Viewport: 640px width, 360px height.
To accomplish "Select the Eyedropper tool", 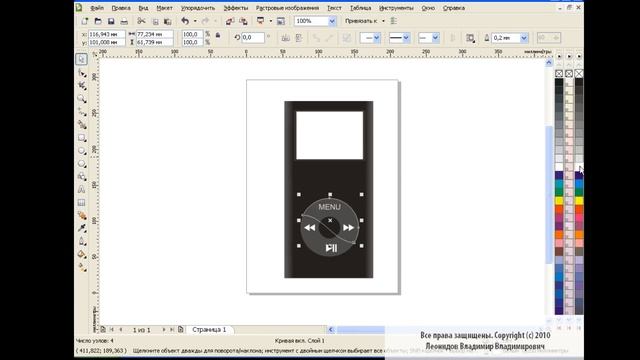I will [82, 228].
